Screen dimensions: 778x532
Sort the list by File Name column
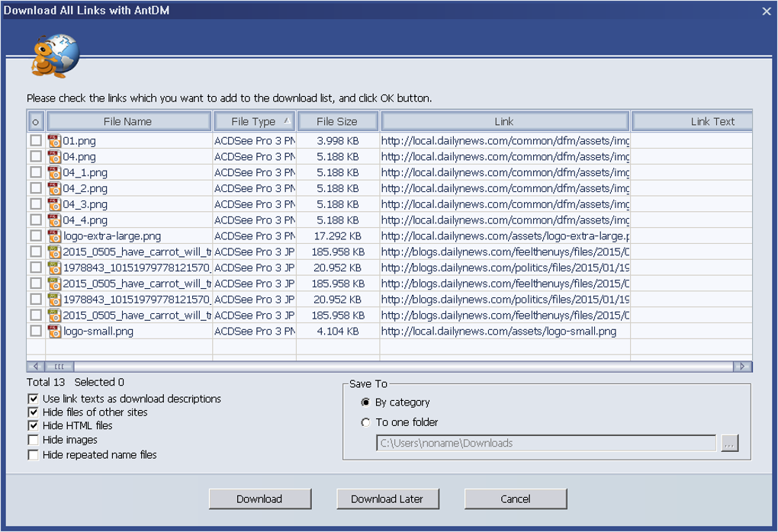(x=128, y=122)
